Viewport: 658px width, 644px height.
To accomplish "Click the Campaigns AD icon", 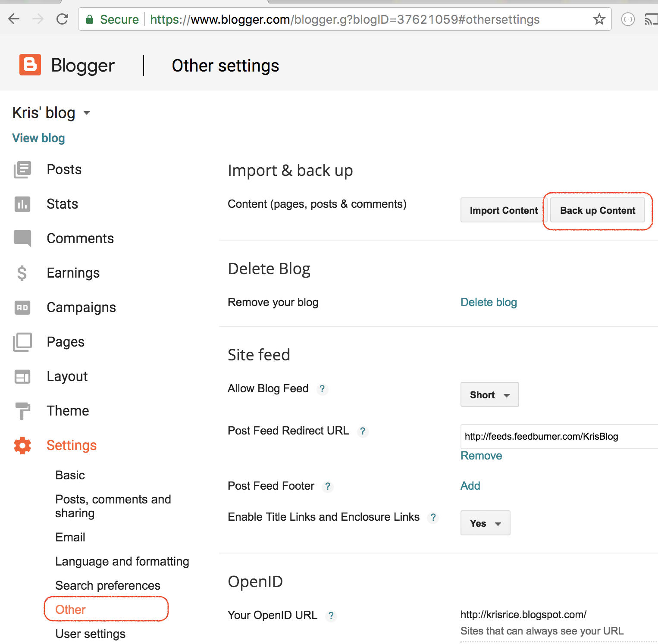I will click(22, 307).
